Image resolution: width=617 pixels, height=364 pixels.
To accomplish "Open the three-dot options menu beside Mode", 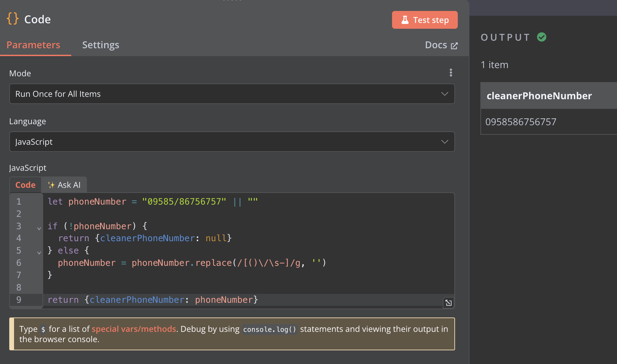I will tap(451, 73).
